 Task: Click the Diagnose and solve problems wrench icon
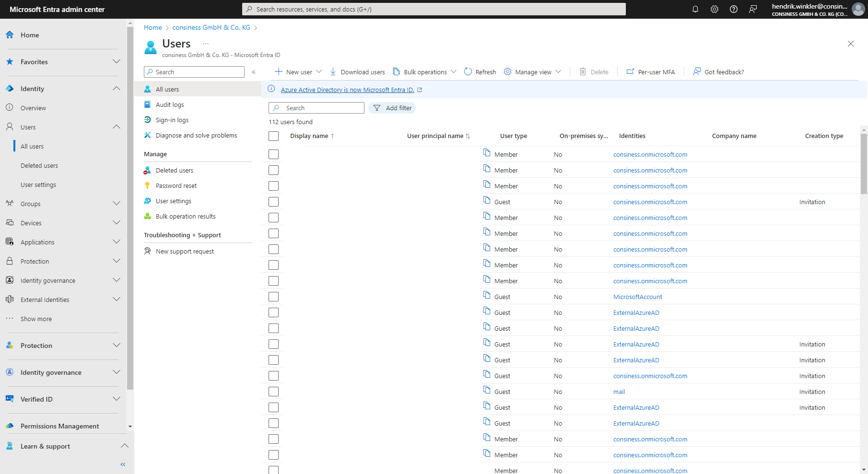[x=148, y=135]
